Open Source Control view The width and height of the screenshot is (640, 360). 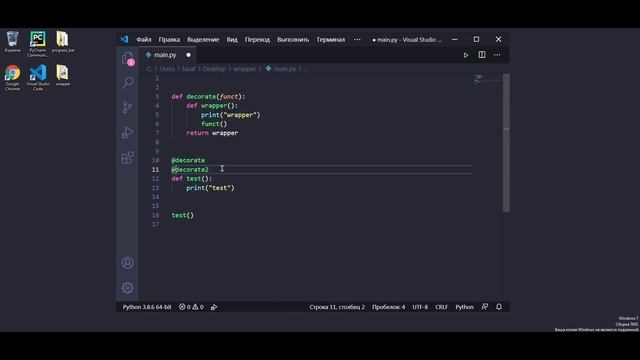128,107
